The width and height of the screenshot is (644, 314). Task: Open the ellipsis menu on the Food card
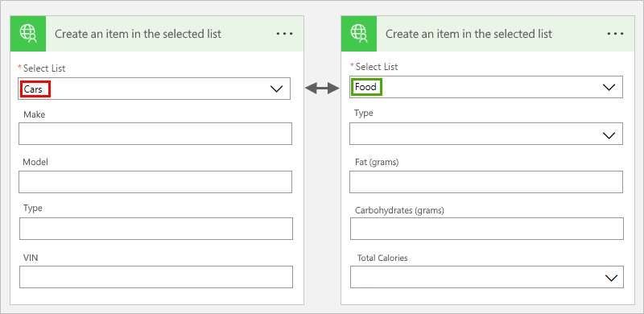pos(615,34)
